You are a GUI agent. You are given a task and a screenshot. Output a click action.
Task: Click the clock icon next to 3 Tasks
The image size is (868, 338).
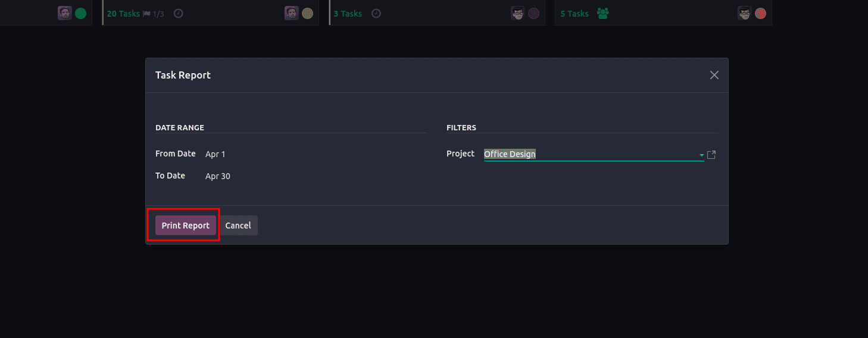click(x=376, y=13)
